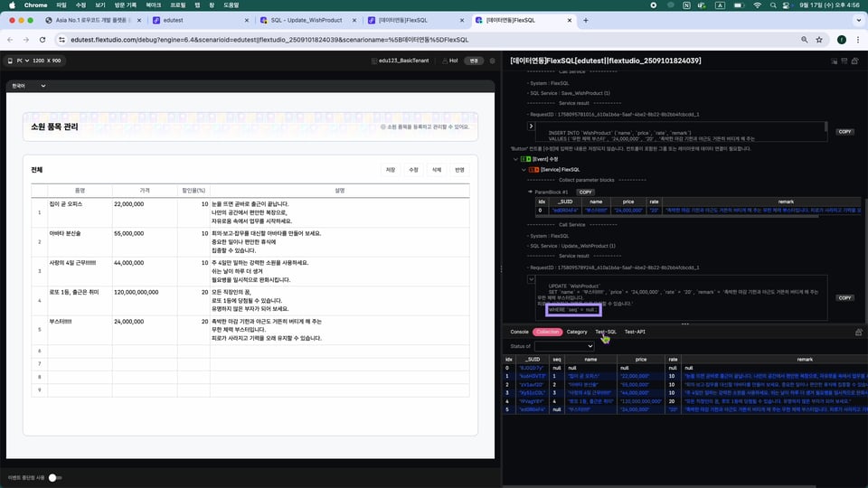868x488 pixels.
Task: Click the green Event badge icon
Action: (525, 159)
